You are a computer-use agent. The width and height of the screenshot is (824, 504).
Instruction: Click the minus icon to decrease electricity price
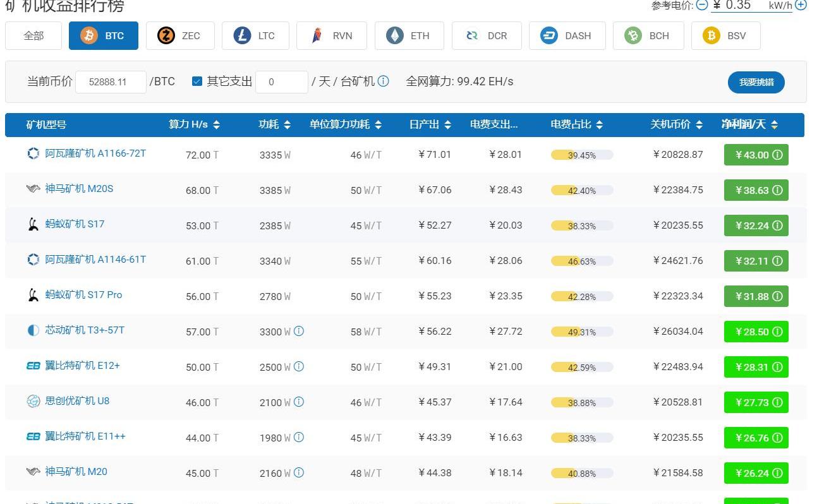coord(702,5)
